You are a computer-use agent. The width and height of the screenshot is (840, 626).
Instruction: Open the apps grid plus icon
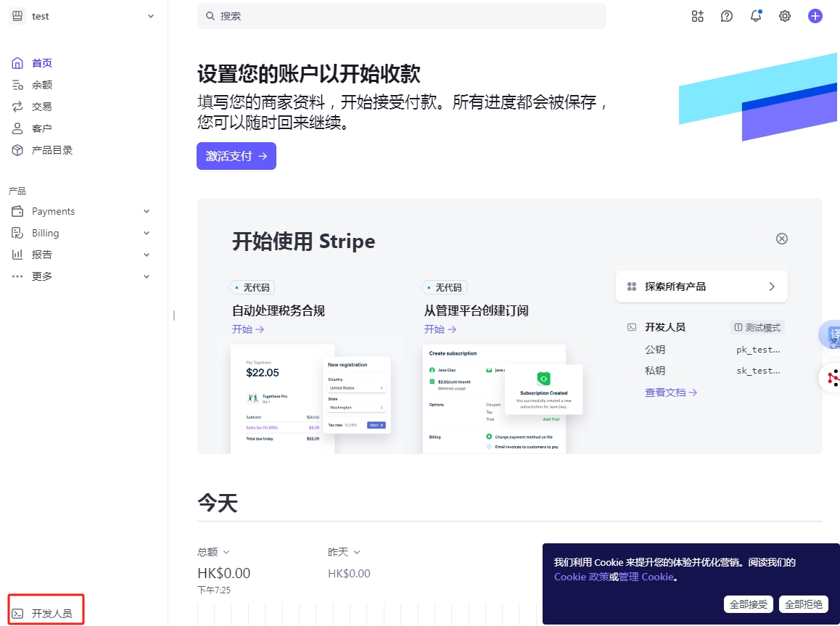point(697,16)
